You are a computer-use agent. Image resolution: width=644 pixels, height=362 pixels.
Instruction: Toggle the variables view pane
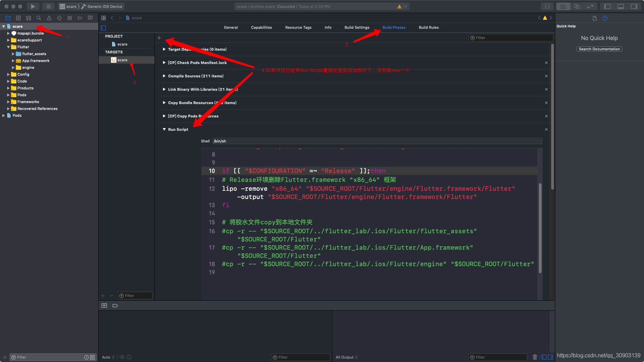click(x=544, y=357)
